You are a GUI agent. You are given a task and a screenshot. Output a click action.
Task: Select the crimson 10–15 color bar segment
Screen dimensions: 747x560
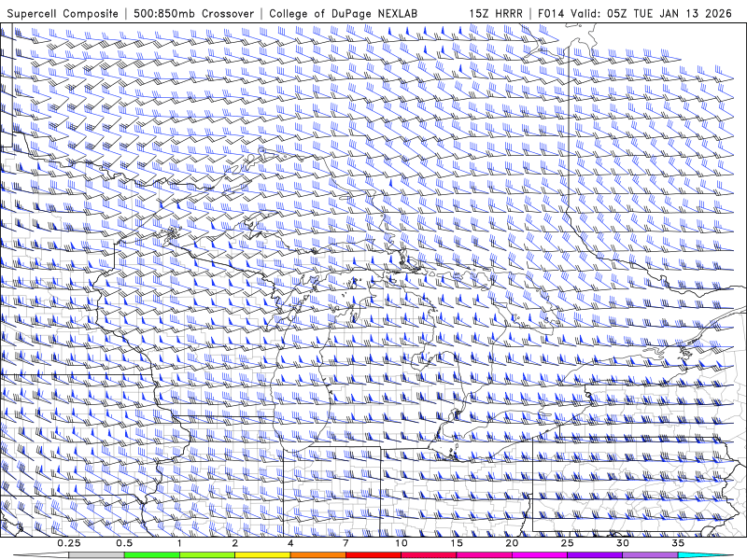(x=429, y=555)
